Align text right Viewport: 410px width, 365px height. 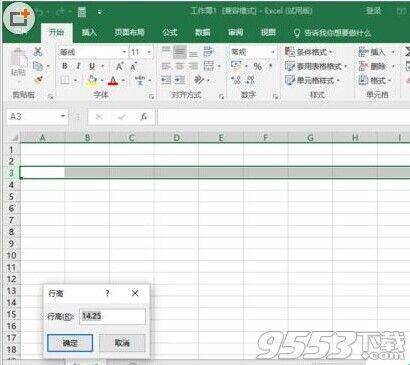click(193, 66)
